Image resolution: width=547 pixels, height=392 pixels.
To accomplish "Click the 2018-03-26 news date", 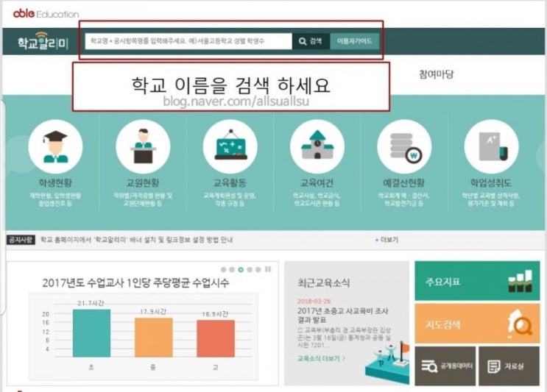I will click(314, 301).
